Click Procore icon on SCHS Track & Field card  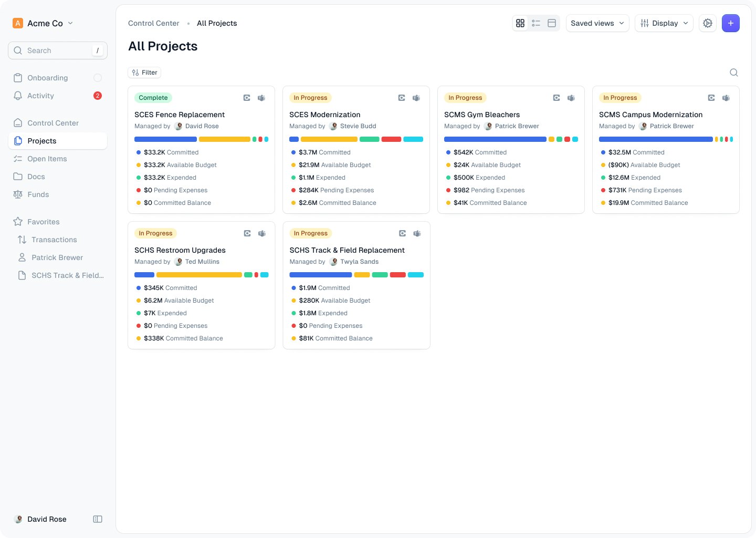click(402, 233)
